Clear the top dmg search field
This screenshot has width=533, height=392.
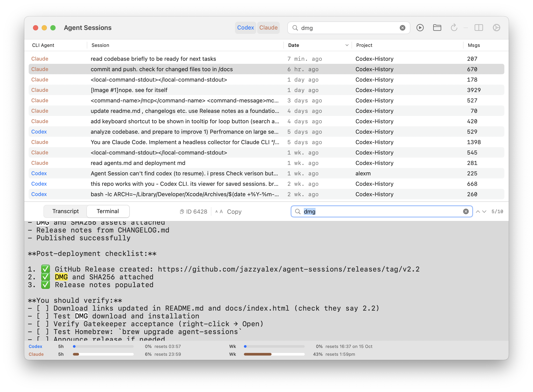pos(402,28)
